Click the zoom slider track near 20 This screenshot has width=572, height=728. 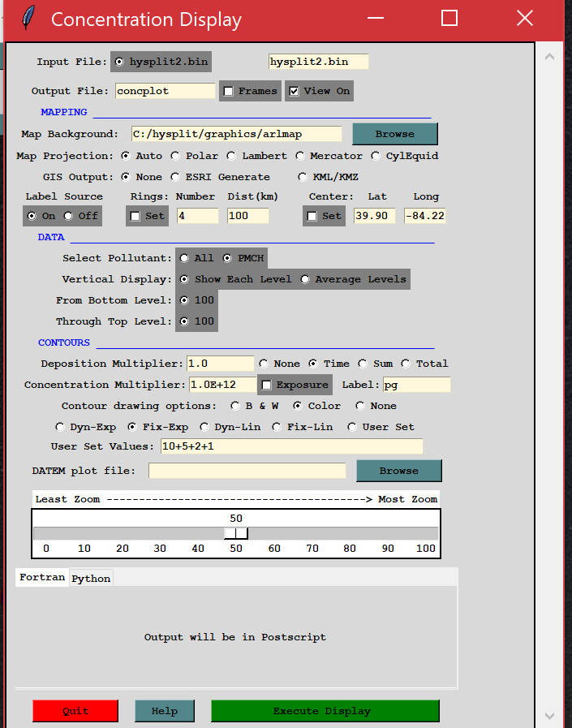122,533
